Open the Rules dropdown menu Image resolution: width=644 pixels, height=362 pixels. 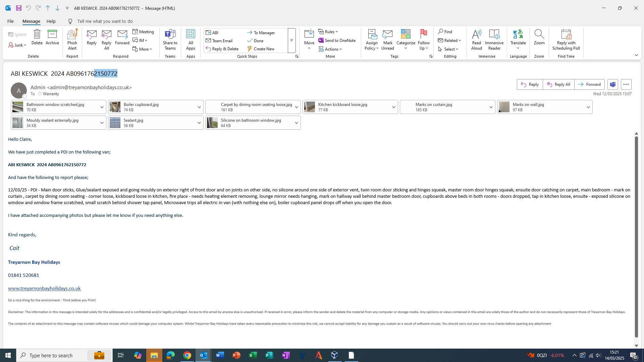[x=329, y=32]
